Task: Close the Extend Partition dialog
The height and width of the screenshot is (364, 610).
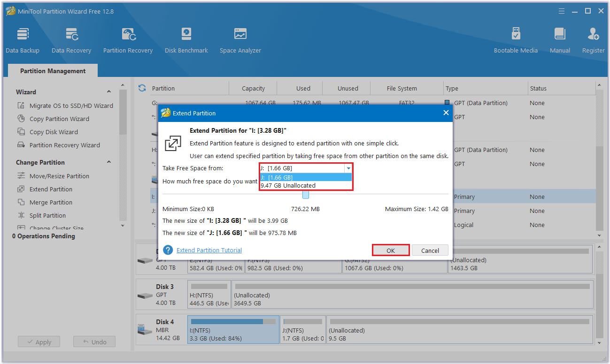Action: click(x=446, y=113)
